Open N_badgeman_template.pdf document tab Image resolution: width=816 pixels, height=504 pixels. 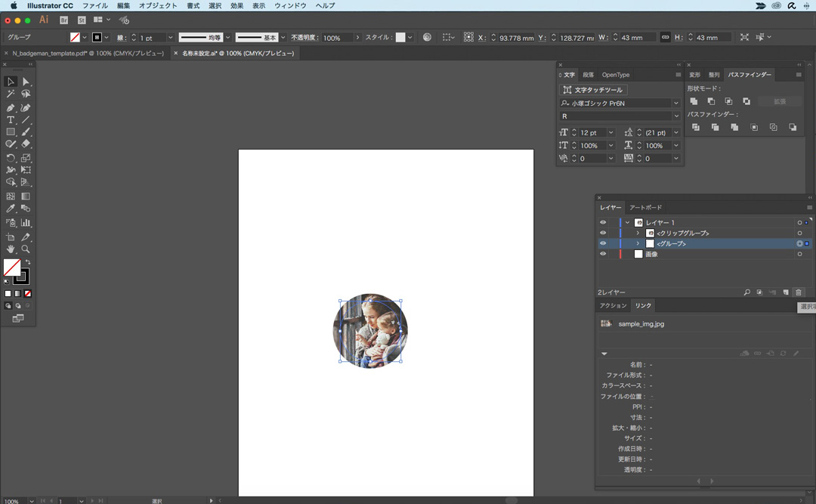tap(88, 54)
